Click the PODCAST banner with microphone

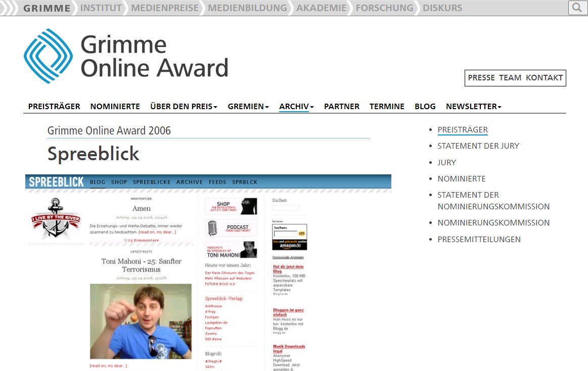point(231,228)
